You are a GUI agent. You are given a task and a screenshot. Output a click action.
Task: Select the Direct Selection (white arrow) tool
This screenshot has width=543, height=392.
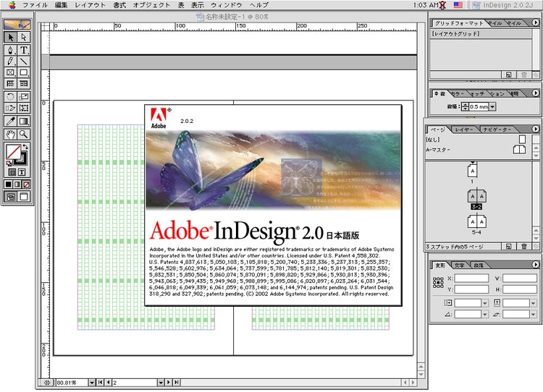click(24, 37)
